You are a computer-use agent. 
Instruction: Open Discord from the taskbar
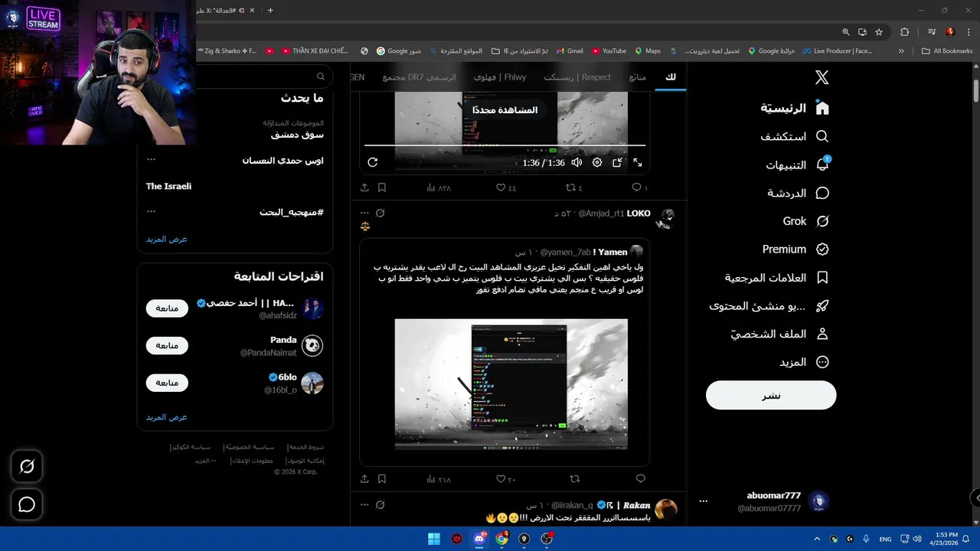(x=479, y=539)
